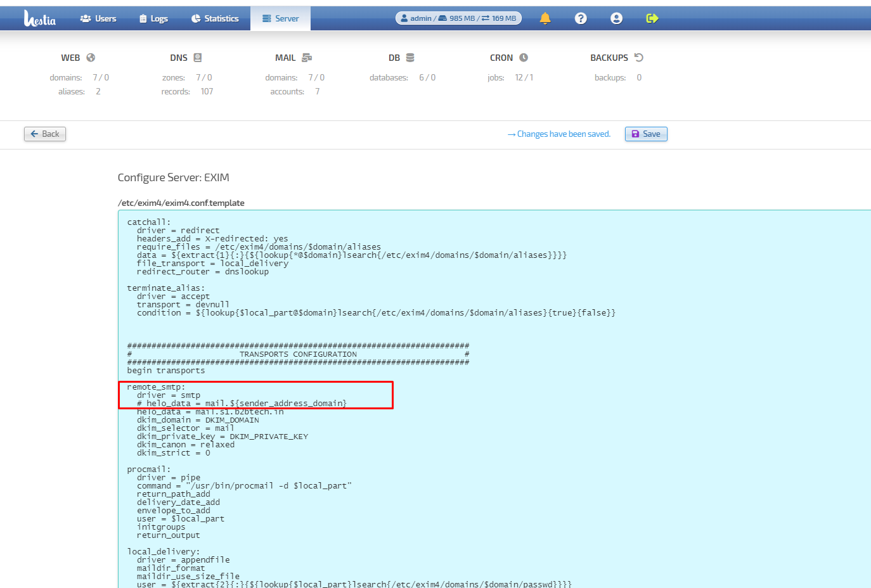Select the globe icon next to WEB
This screenshot has width=871, height=588.
click(x=91, y=57)
